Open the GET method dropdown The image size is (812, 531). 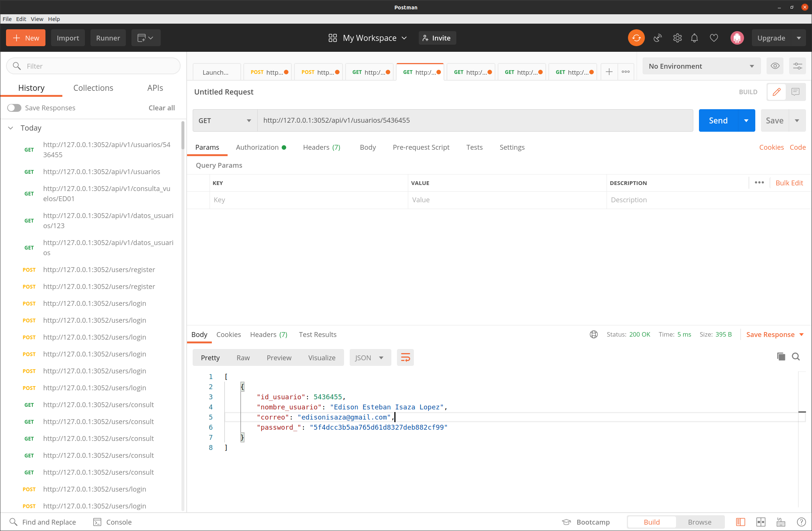pos(225,120)
